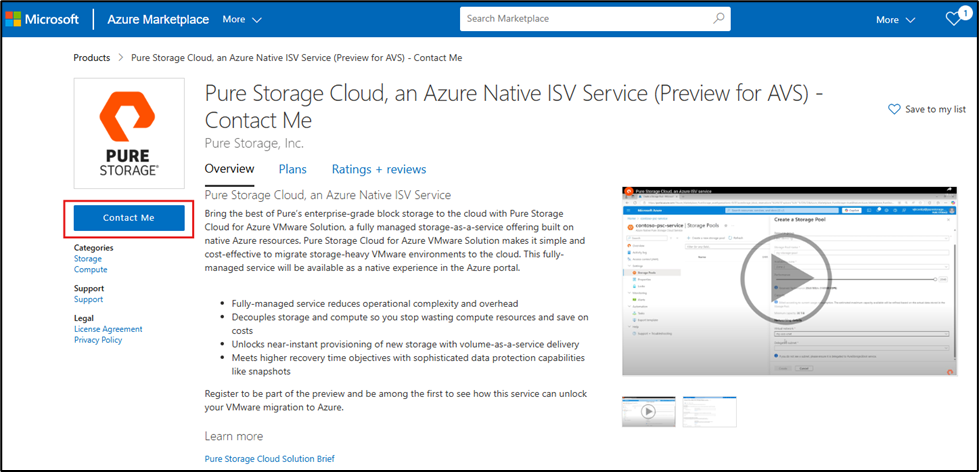Screen dimensions: 979x472
Task: Click the Pure Storage logo image
Action: (129, 133)
